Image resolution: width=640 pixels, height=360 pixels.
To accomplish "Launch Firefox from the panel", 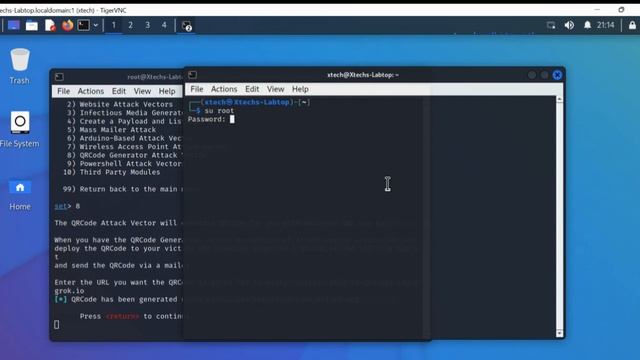I will [x=67, y=25].
